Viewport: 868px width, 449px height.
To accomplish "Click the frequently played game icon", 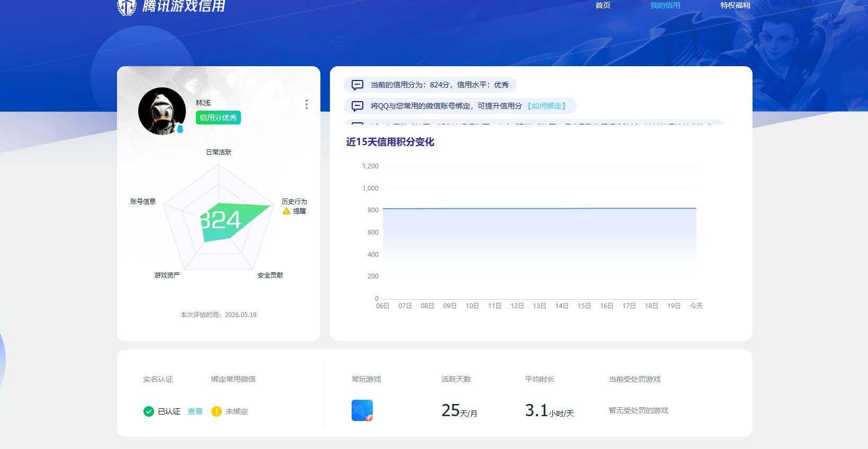I will tap(362, 410).
